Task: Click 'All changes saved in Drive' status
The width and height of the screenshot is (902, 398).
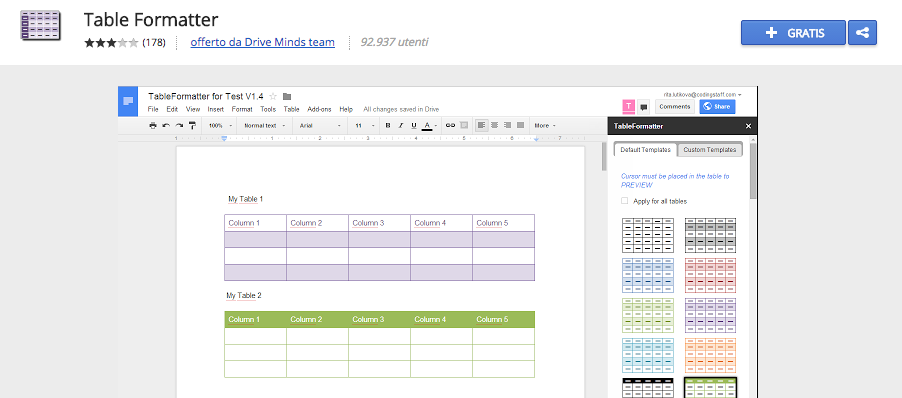Action: click(401, 109)
